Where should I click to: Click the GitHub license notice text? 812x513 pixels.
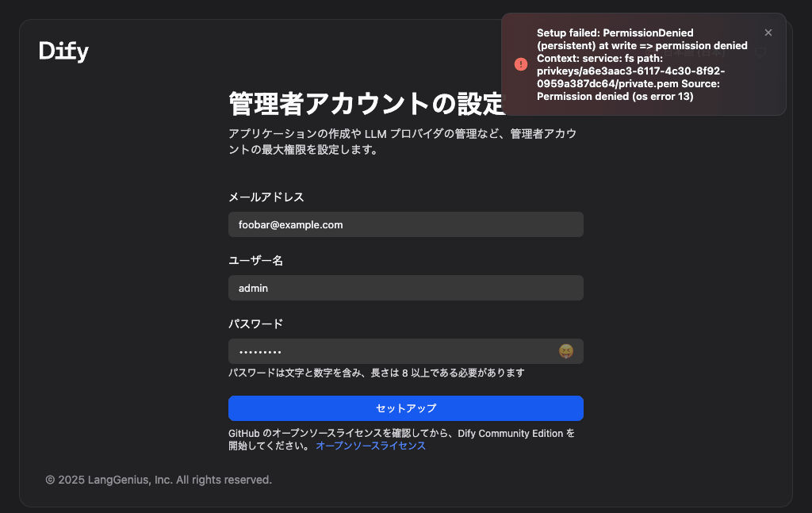point(401,439)
